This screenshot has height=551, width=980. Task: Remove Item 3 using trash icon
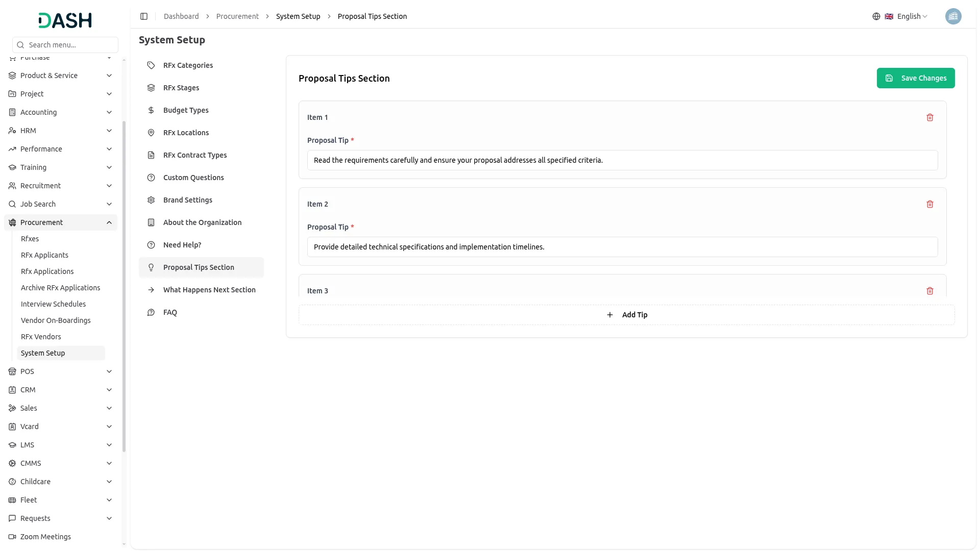(x=929, y=291)
